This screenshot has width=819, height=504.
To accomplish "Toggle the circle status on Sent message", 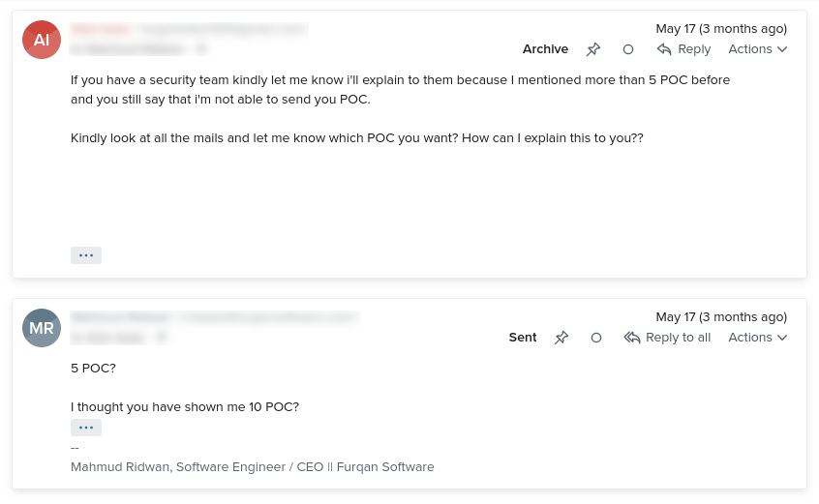I will (596, 338).
